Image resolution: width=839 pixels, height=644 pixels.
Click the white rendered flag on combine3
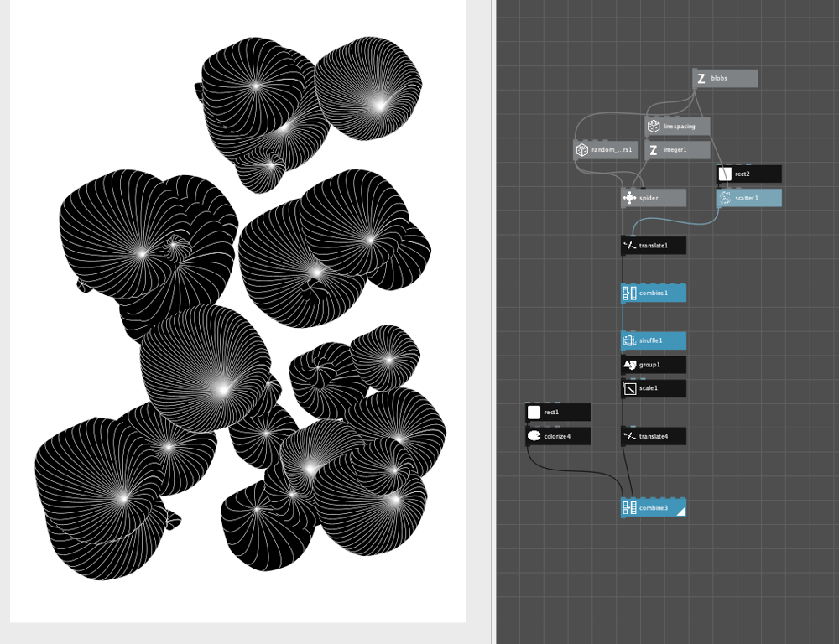coord(681,512)
